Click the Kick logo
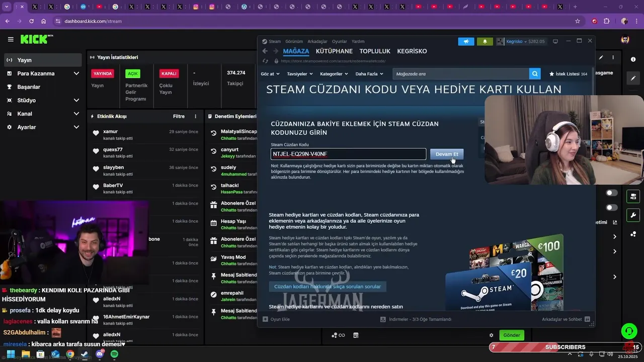Image resolution: width=644 pixels, height=362 pixels. point(37,39)
